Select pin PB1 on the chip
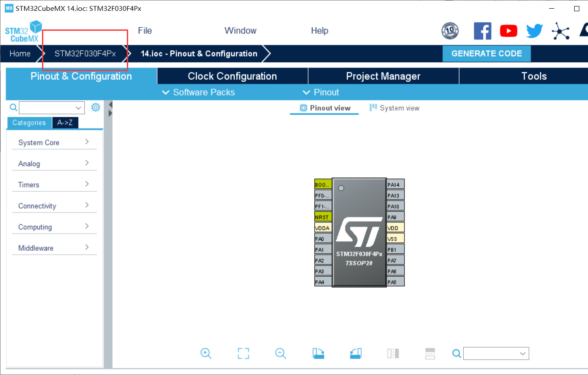 (x=396, y=249)
